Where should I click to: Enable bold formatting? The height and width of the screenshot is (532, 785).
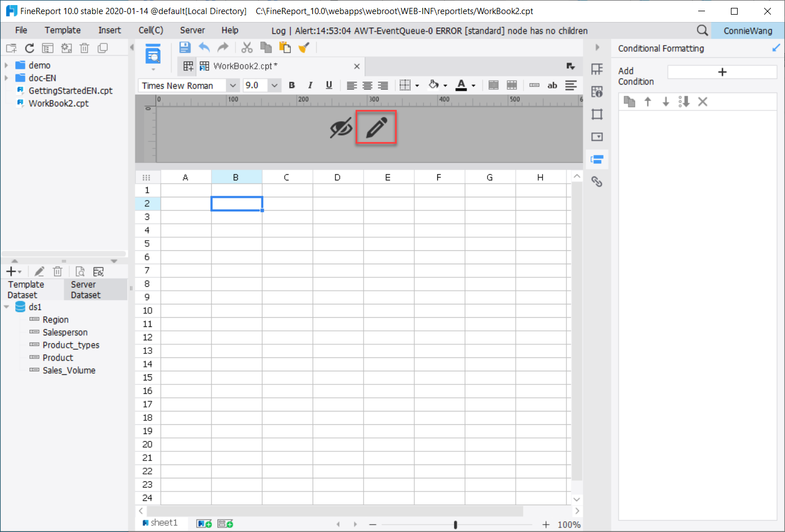(291, 85)
